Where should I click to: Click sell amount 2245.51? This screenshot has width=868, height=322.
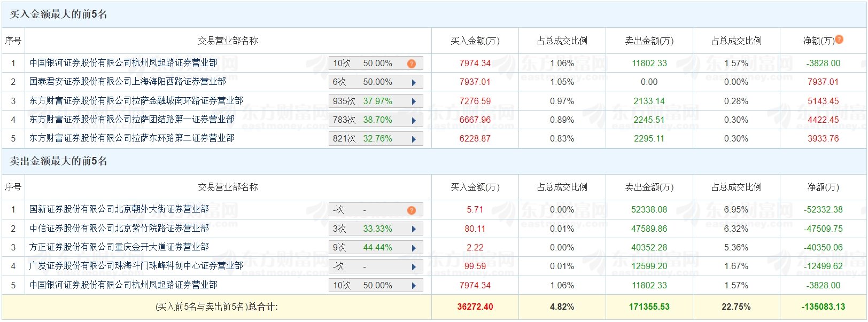pyautogui.click(x=649, y=120)
